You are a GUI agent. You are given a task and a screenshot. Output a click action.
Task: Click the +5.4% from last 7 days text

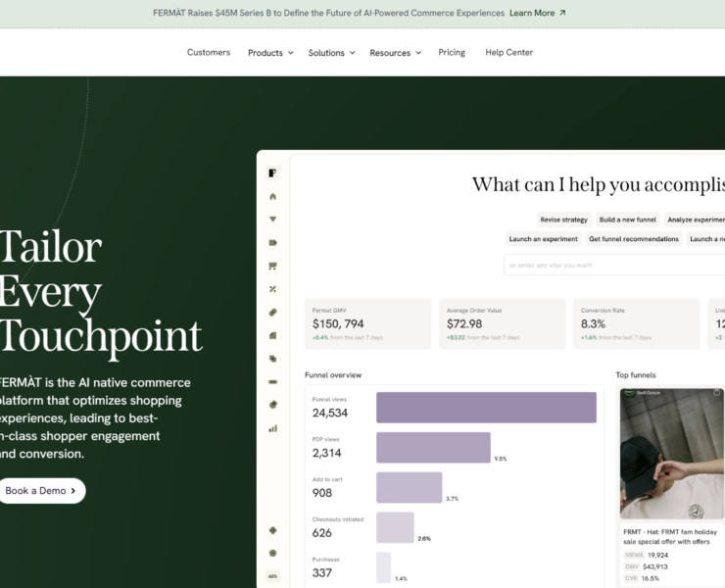pyautogui.click(x=348, y=338)
